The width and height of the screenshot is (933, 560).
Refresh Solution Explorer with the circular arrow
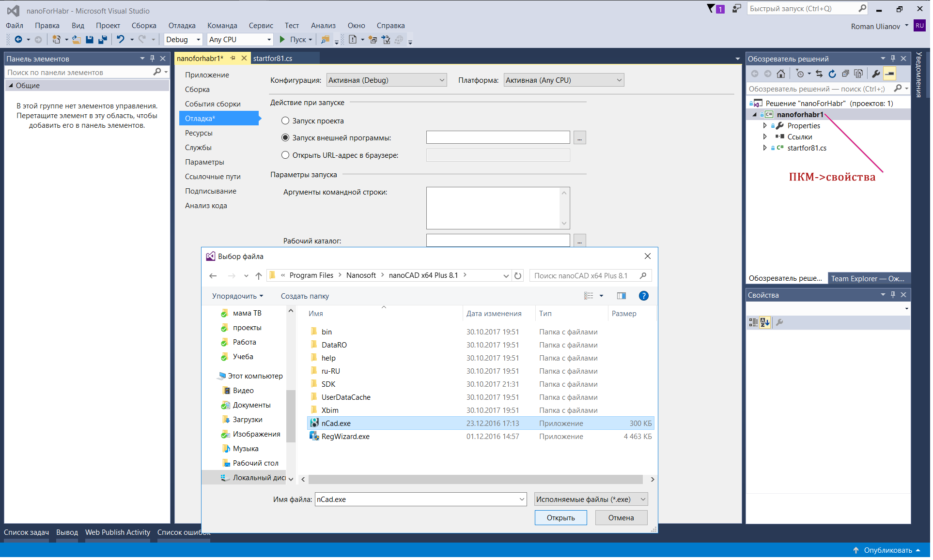pos(832,74)
